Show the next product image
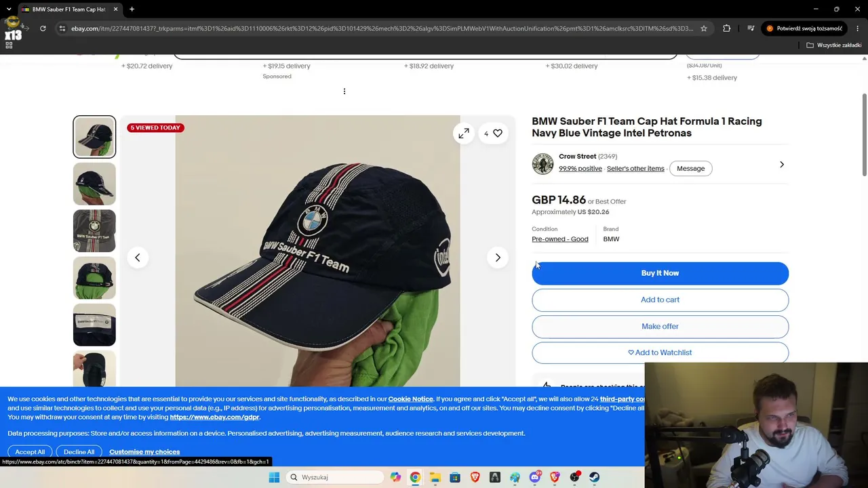Viewport: 868px width, 488px height. pos(498,258)
